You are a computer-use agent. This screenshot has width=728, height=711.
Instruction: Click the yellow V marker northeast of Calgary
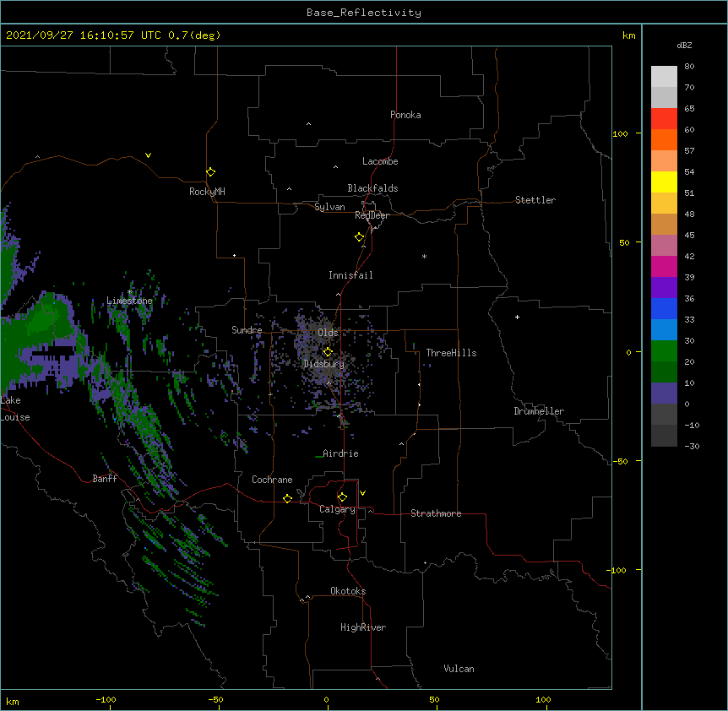click(x=362, y=493)
